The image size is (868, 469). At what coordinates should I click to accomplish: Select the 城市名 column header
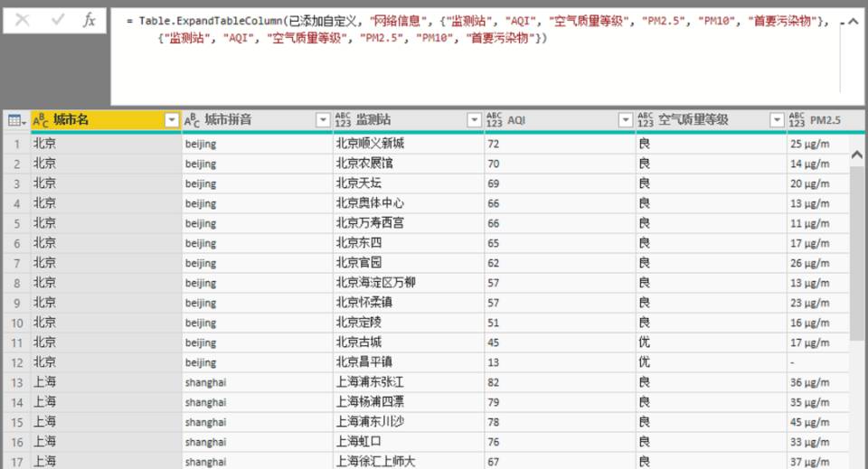click(107, 120)
